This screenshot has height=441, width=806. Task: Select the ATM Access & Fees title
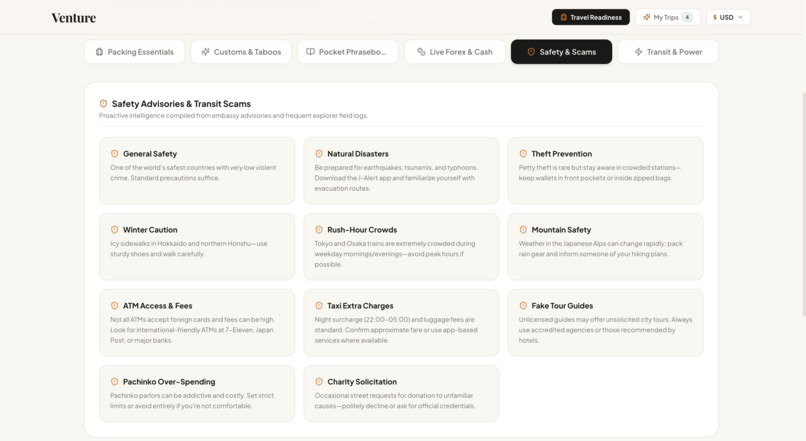pos(157,306)
